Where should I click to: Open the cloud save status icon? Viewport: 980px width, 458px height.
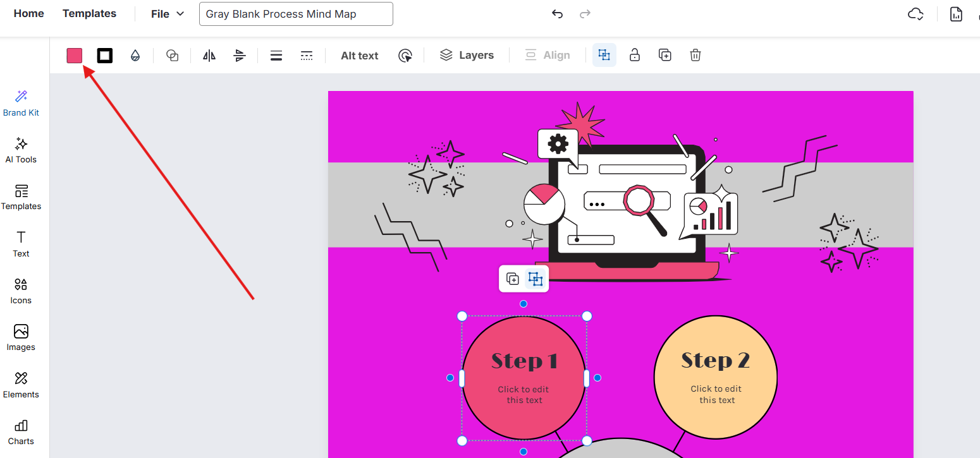point(916,14)
